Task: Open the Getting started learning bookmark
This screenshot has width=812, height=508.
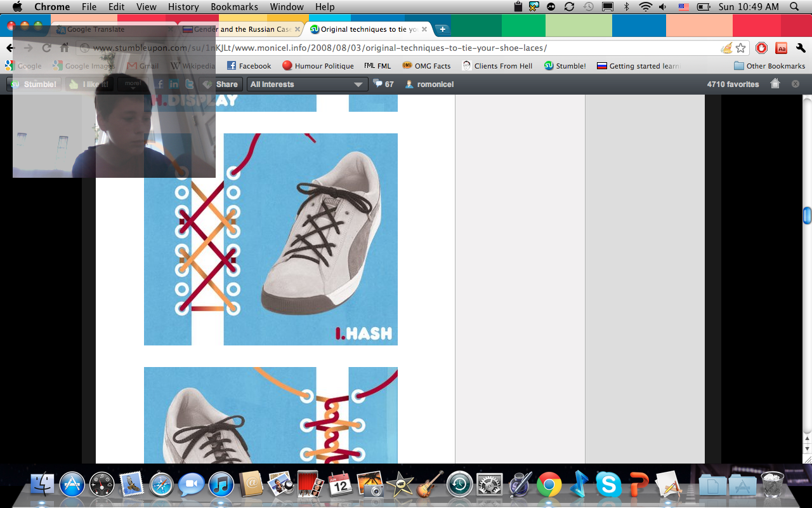Action: (x=639, y=66)
